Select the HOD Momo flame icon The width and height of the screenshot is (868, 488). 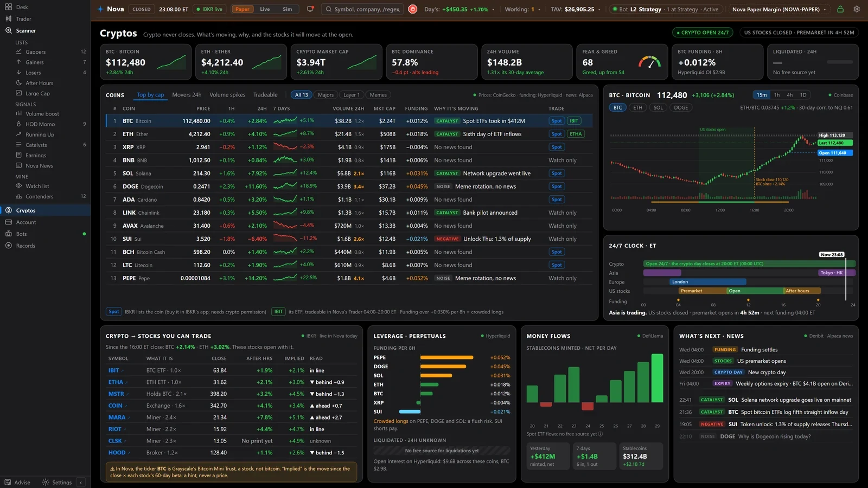click(x=19, y=124)
